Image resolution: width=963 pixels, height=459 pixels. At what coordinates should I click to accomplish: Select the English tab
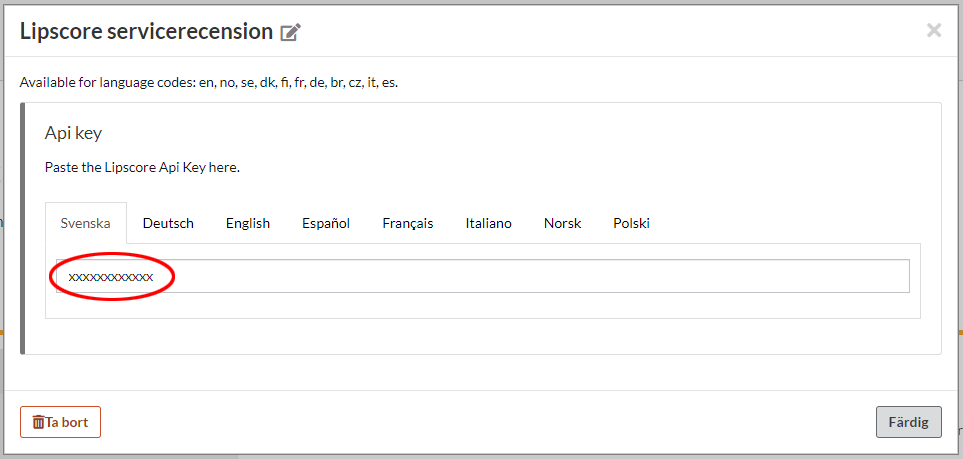pos(248,223)
